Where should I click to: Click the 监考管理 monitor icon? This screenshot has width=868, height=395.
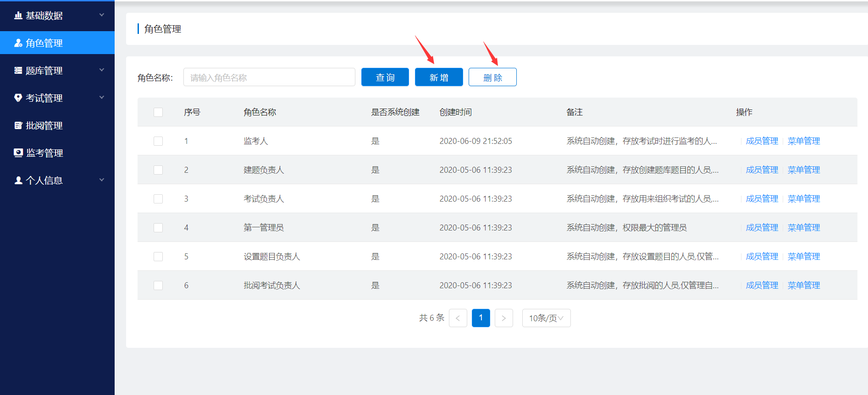pos(18,153)
